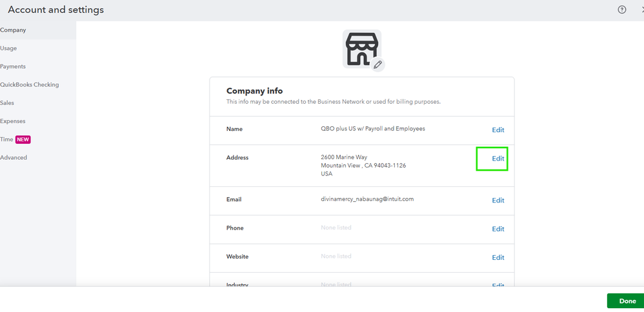Screen dimensions: 644x312
Task: Close the Account and settings window
Action: coord(641,10)
